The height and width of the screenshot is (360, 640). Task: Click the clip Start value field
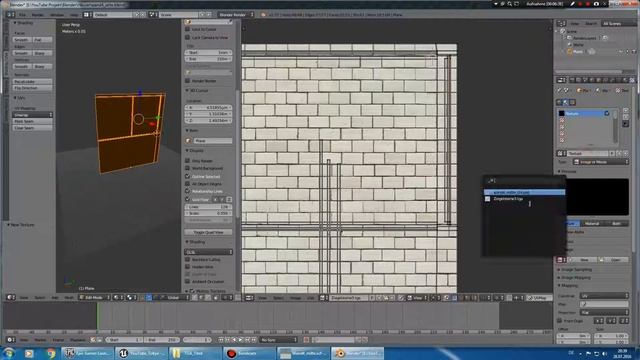(209, 53)
